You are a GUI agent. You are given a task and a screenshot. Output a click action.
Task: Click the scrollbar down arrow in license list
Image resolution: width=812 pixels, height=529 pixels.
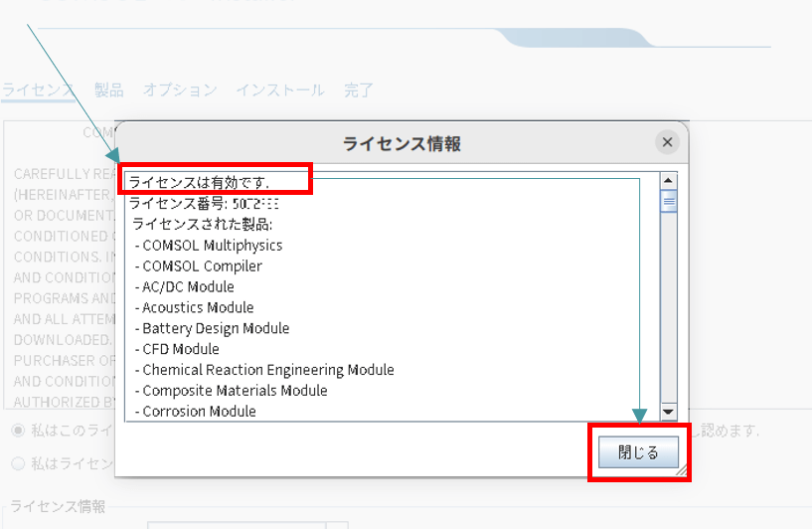click(669, 412)
